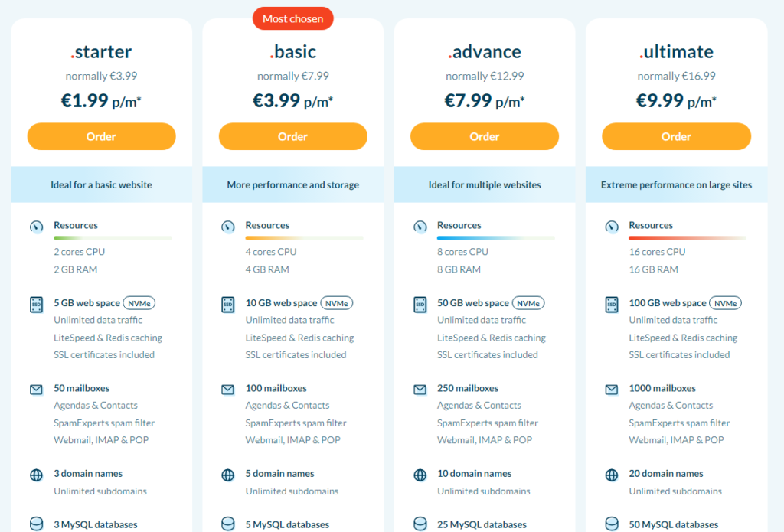The image size is (784, 532).
Task: Order the .advance hosting plan
Action: point(485,136)
